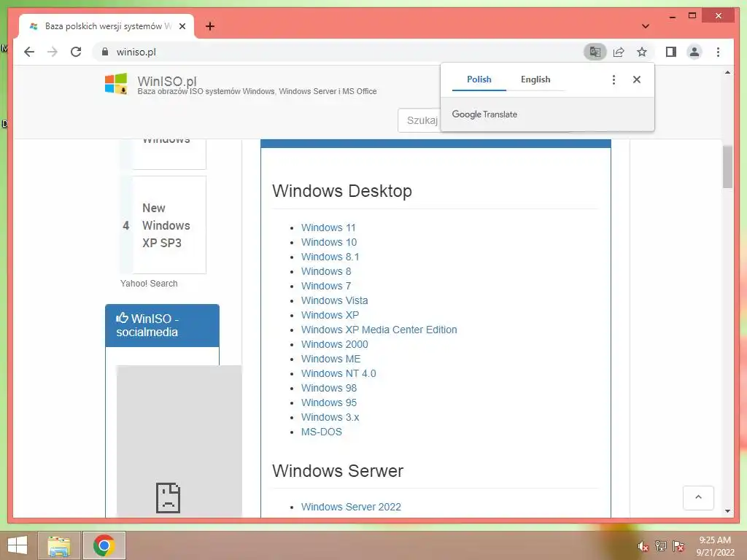Screen dimensions: 747x560
Task: Open the Chrome side panel icon
Action: pyautogui.click(x=671, y=52)
